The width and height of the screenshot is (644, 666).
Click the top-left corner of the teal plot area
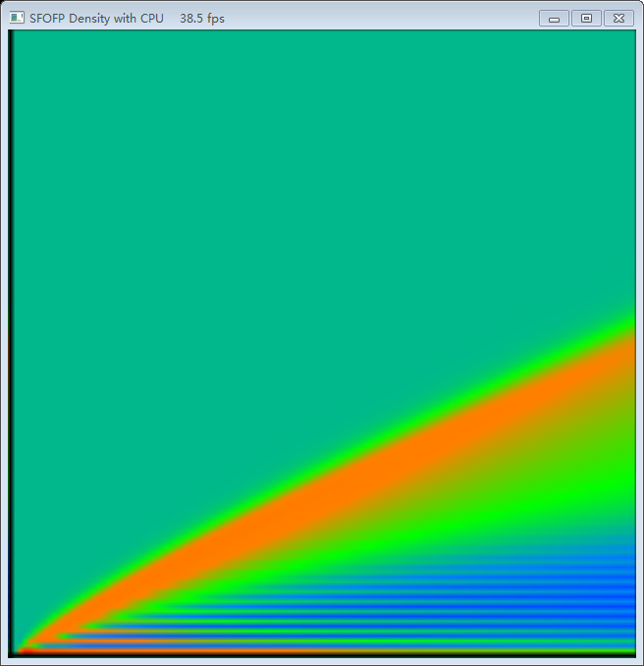pyautogui.click(x=18, y=35)
